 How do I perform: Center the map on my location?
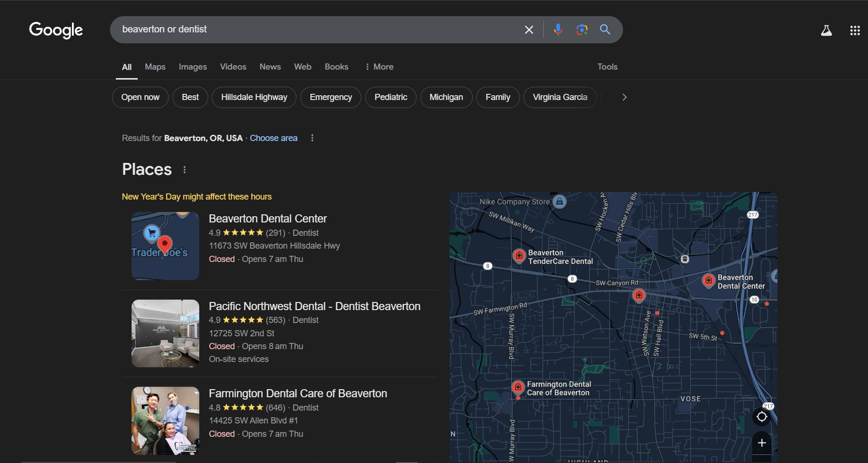[762, 417]
